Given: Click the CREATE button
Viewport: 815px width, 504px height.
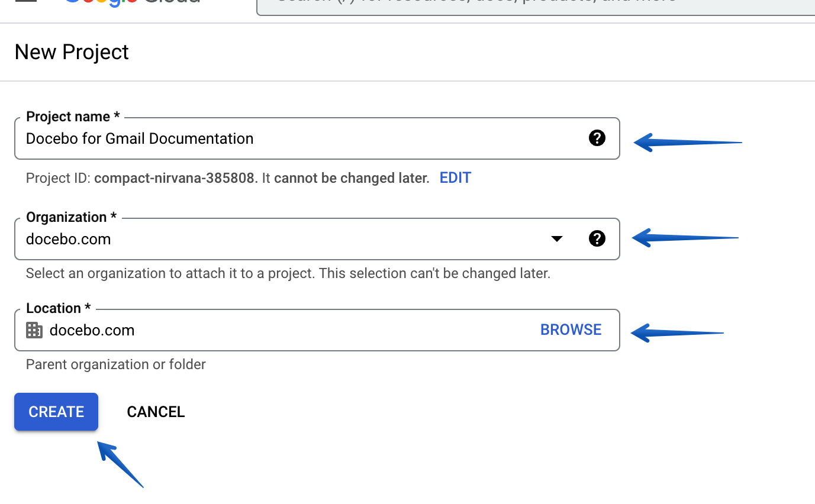Looking at the screenshot, I should click(x=56, y=412).
